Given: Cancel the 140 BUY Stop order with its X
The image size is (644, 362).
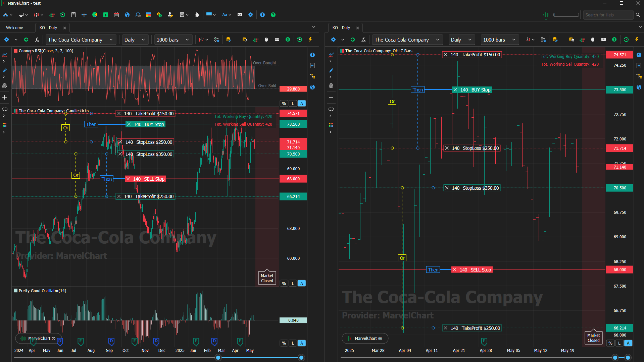Looking at the screenshot, I should pyautogui.click(x=129, y=124).
